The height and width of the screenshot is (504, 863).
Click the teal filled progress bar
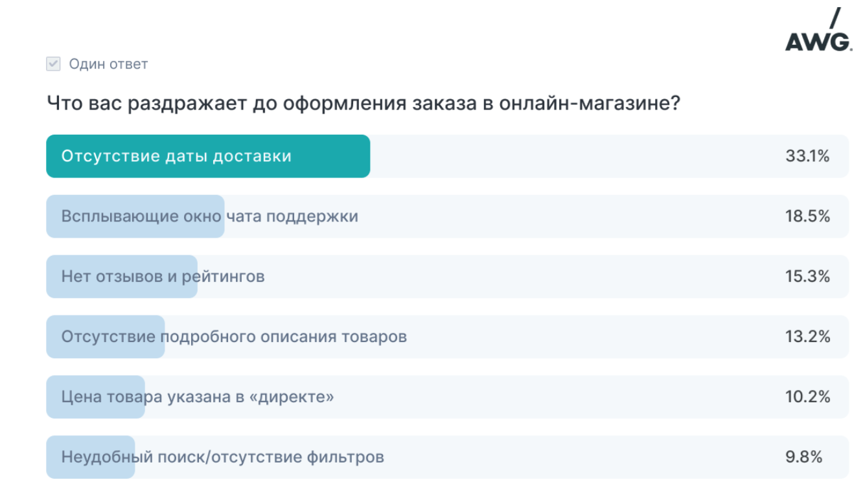pos(208,156)
